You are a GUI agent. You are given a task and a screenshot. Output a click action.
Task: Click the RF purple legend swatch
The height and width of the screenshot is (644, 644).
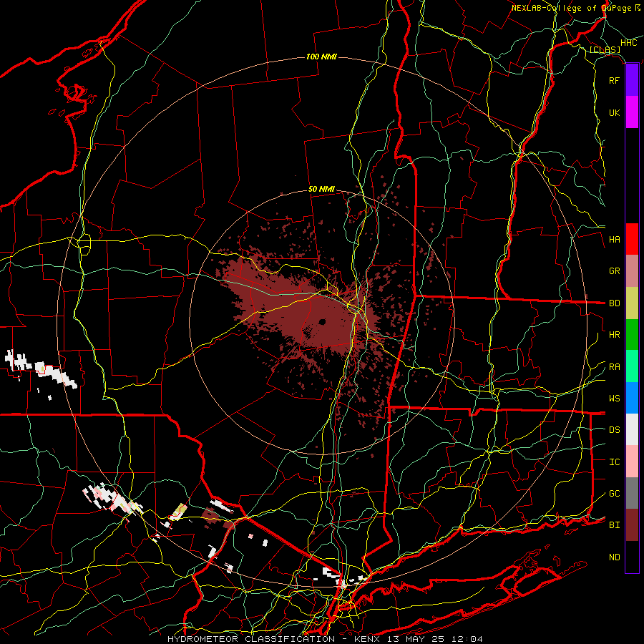coord(632,80)
